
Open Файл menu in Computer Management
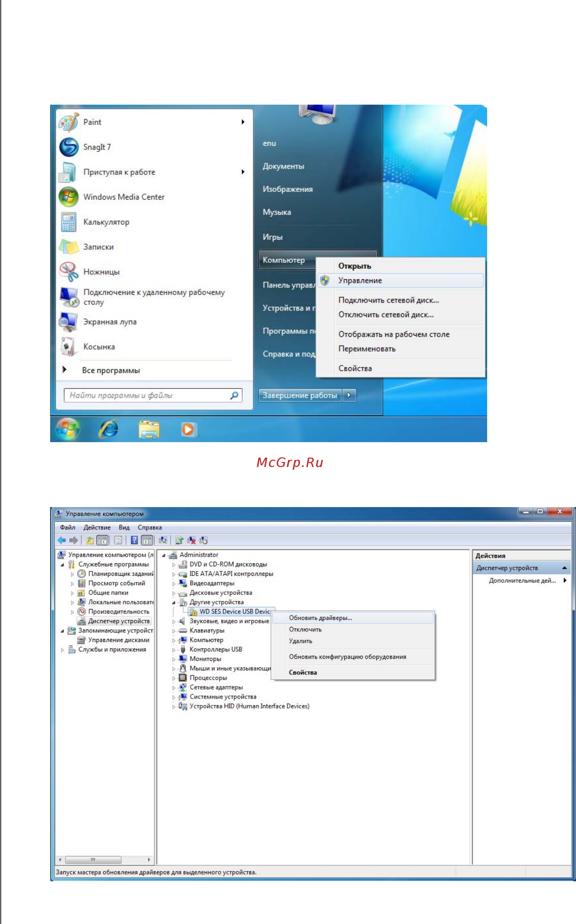[x=67, y=527]
